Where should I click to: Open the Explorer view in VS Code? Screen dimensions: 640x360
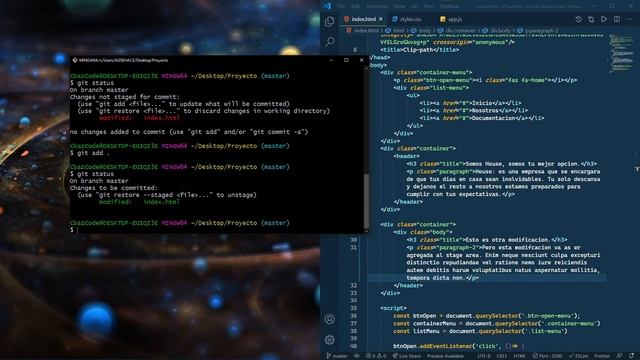click(x=330, y=21)
